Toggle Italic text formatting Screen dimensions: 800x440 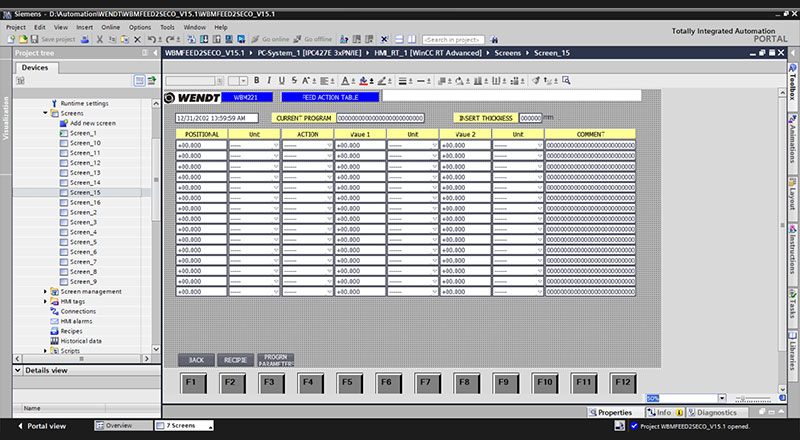click(269, 81)
